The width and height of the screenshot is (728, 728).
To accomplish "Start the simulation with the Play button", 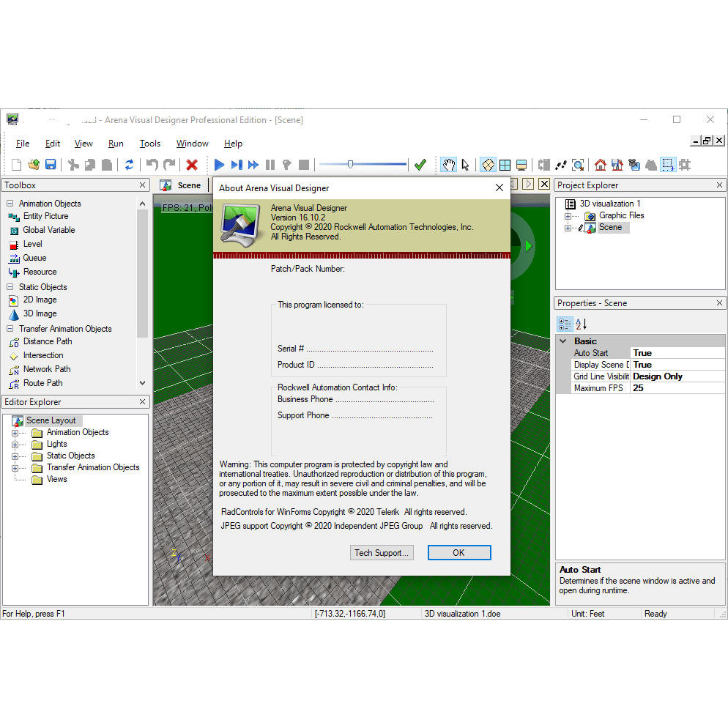I will pyautogui.click(x=219, y=165).
